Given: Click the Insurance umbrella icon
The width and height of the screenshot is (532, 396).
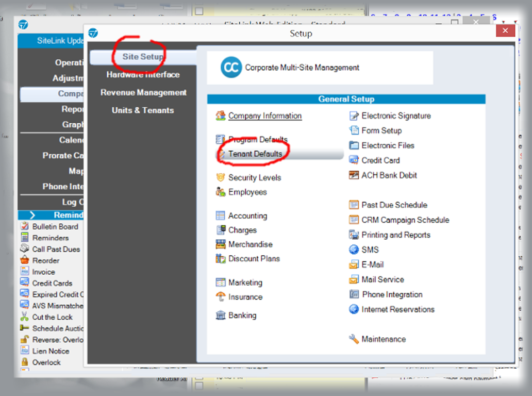Looking at the screenshot, I should click(x=221, y=297).
